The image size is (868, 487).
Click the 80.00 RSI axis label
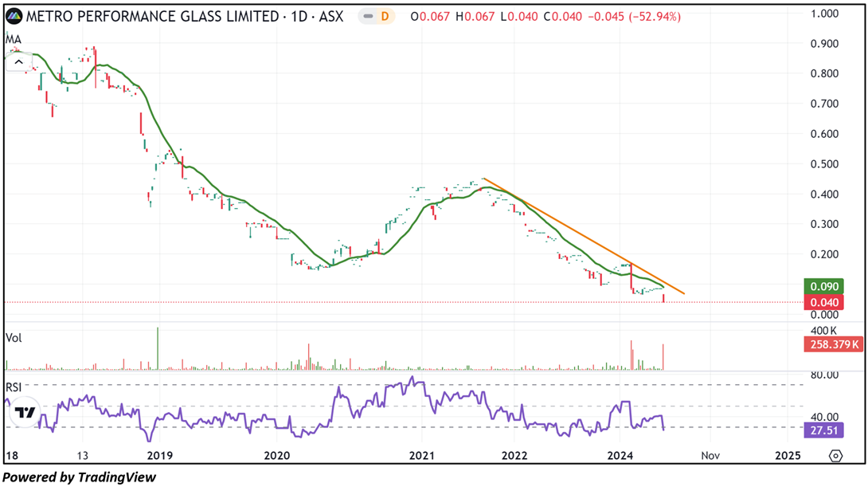tap(824, 375)
